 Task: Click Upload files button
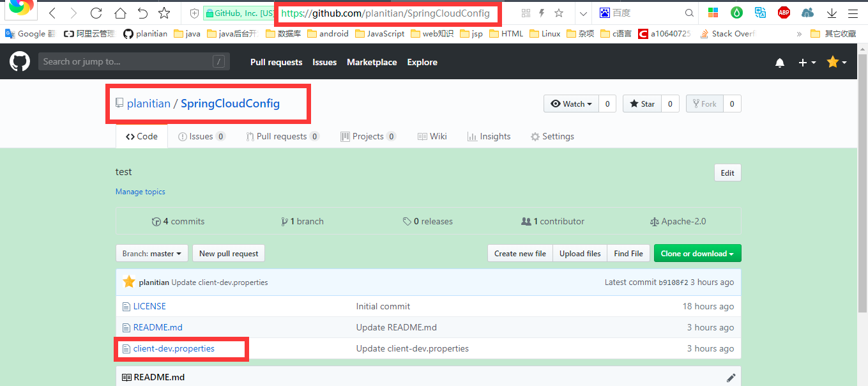[x=580, y=253]
